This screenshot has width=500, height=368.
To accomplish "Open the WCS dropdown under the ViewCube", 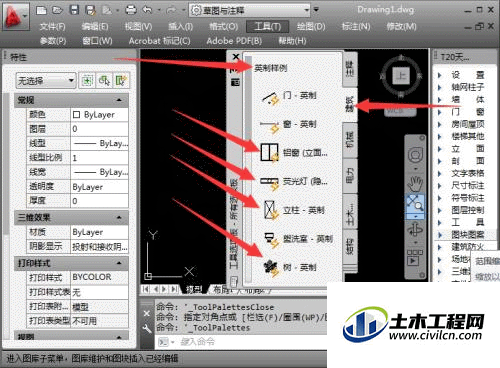I will click(400, 111).
